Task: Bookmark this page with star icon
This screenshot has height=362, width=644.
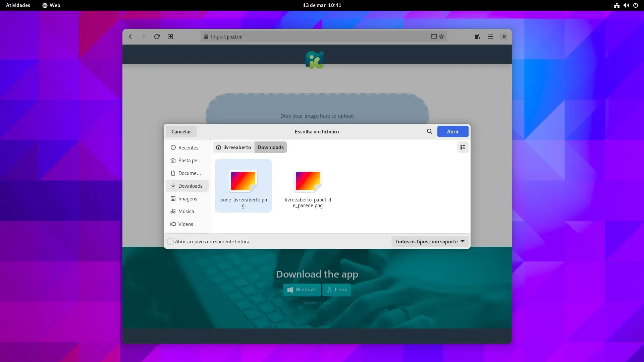Action: (441, 37)
